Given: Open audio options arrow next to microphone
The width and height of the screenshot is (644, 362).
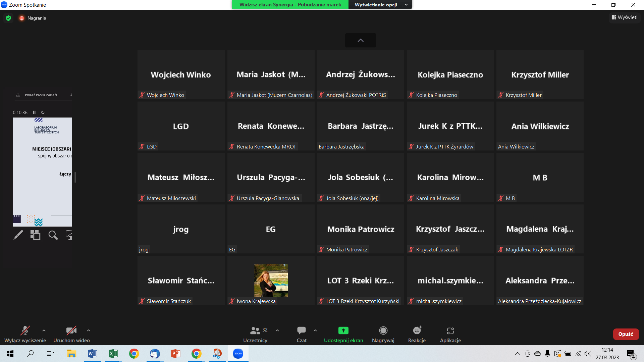Looking at the screenshot, I should (44, 330).
